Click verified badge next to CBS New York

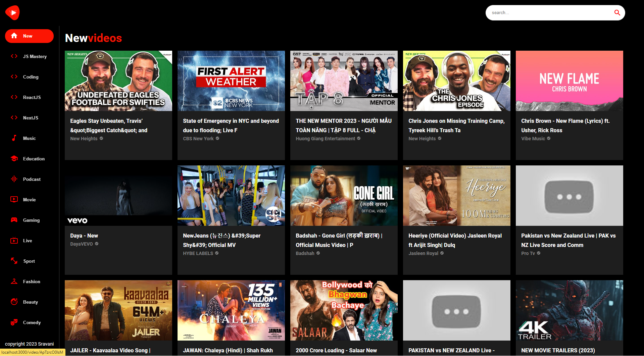tap(217, 138)
